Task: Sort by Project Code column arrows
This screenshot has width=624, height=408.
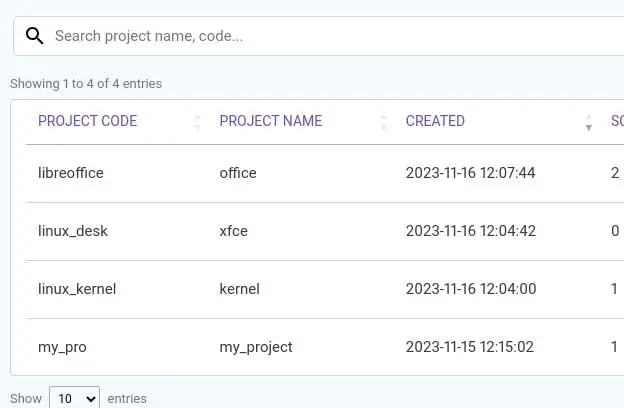Action: (197, 122)
